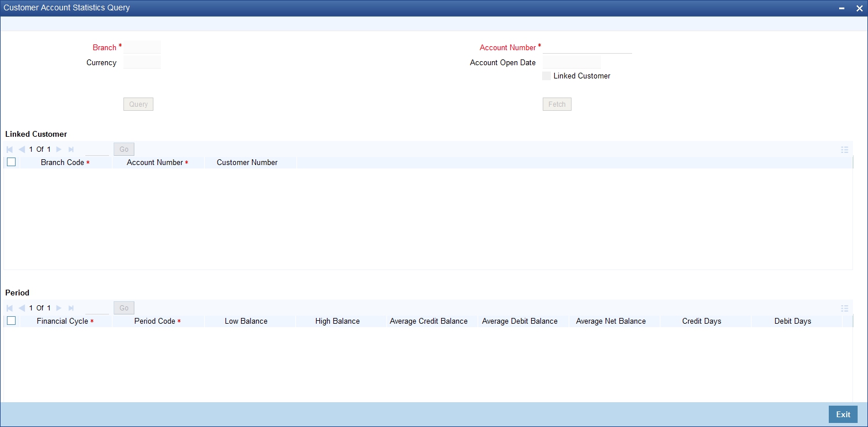Go to last page in Linked Customer grid
Image resolution: width=868 pixels, height=427 pixels.
[71, 149]
